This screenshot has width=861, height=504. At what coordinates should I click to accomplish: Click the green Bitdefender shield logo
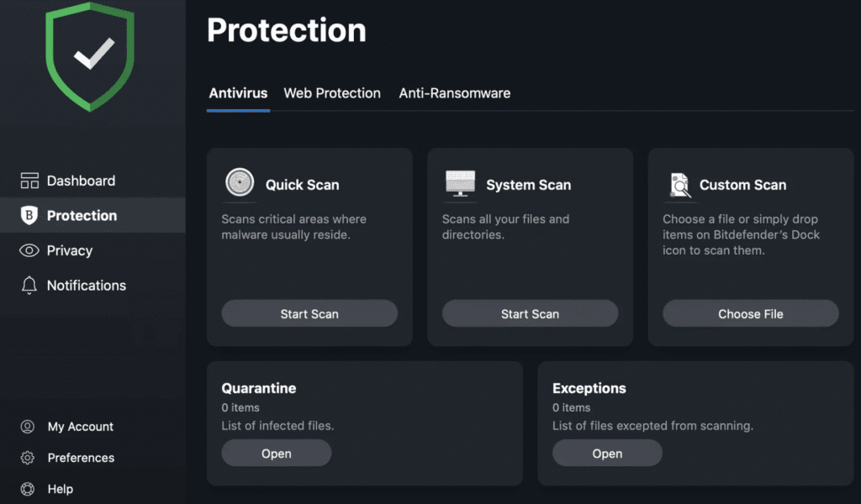pos(90,55)
